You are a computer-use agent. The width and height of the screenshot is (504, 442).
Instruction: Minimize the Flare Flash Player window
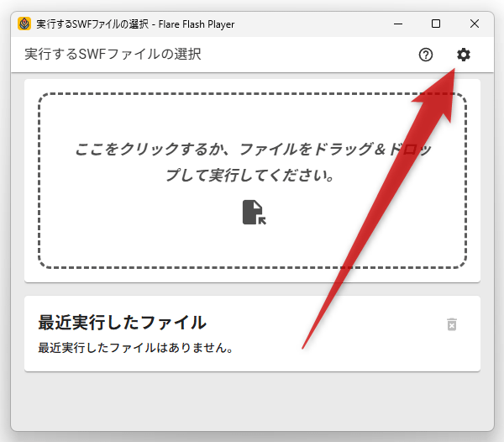click(398, 24)
